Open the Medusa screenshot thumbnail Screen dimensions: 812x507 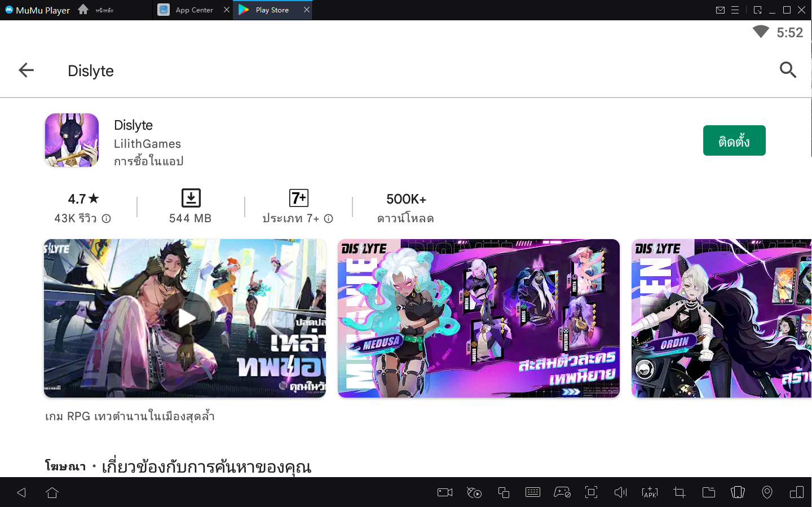(x=478, y=318)
